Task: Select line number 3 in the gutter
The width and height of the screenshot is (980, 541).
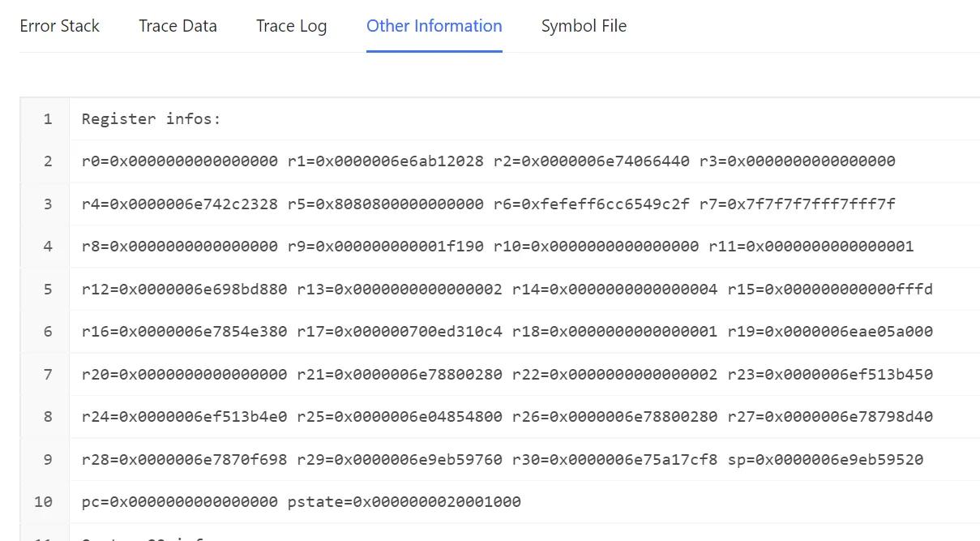Action: click(x=47, y=204)
